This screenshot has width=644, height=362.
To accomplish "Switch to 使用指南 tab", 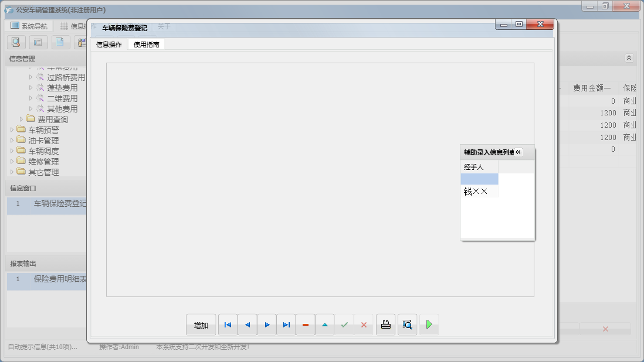I will [146, 45].
